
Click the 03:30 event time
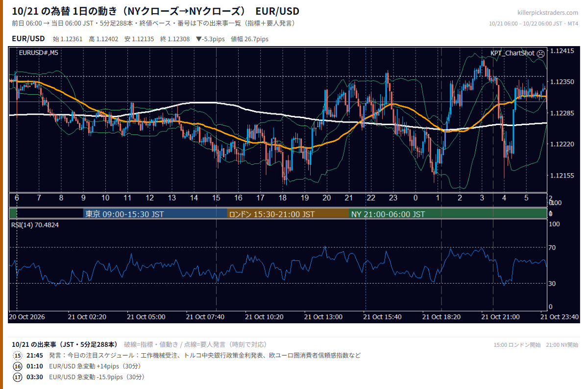point(35,377)
